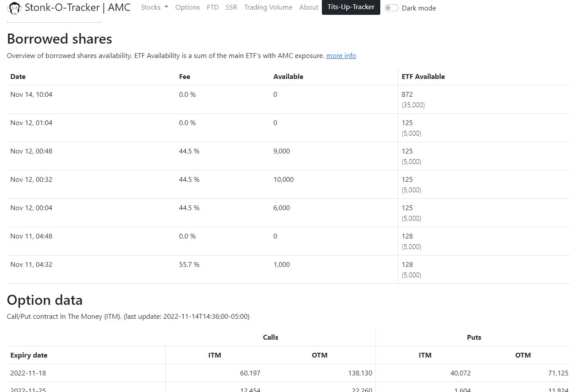Screen dimensions: 570x392
Task: Click the ETF Available column header
Action: (423, 77)
